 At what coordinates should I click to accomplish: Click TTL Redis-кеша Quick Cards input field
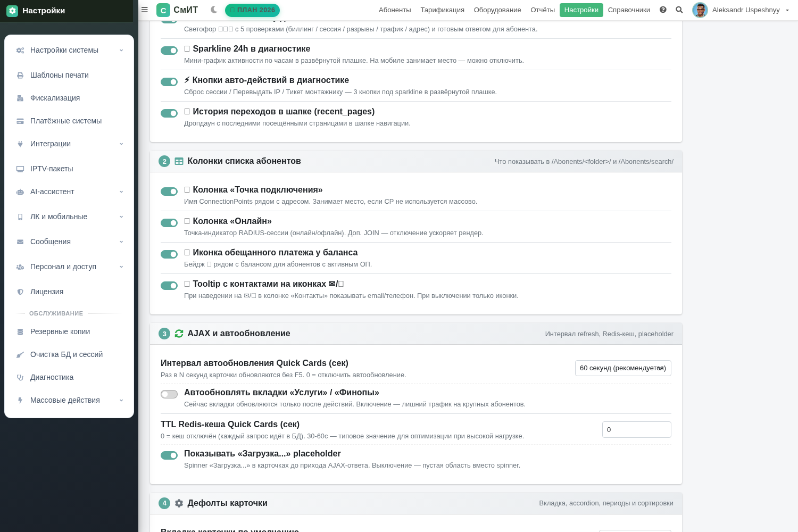point(637,429)
